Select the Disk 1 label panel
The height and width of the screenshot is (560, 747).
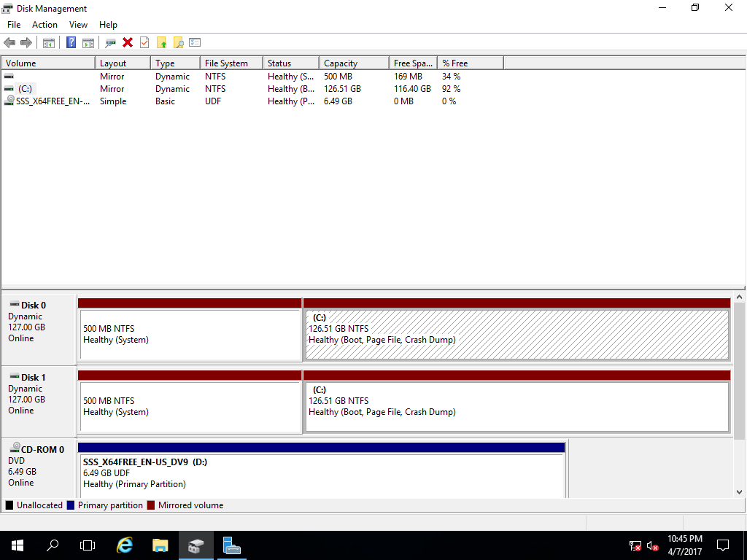(x=39, y=402)
